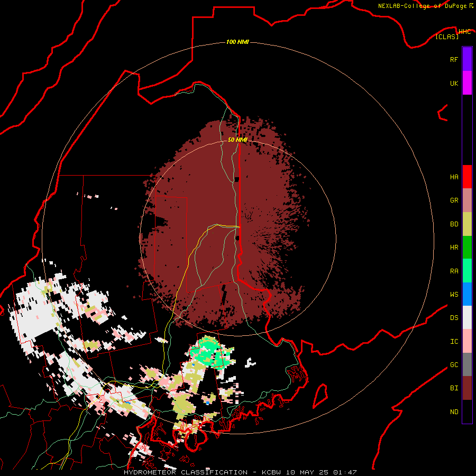Select the GR dusty-pink legend swatch
The height and width of the screenshot is (476, 476).
(467, 200)
